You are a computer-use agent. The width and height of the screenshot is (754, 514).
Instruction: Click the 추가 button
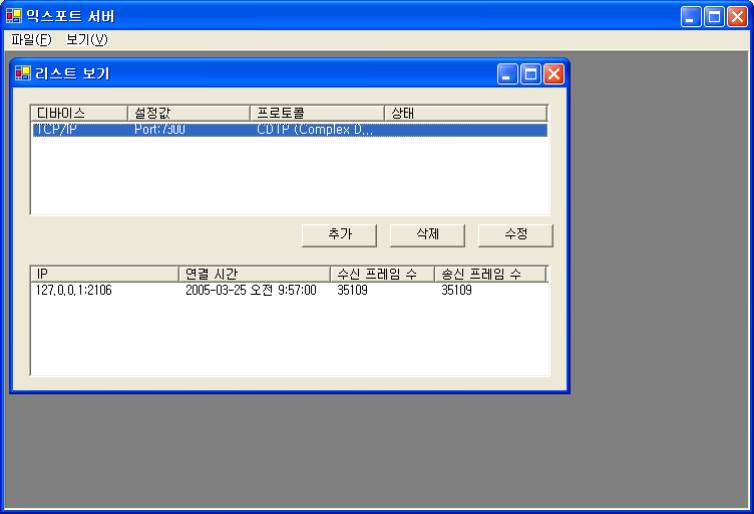pyautogui.click(x=339, y=235)
